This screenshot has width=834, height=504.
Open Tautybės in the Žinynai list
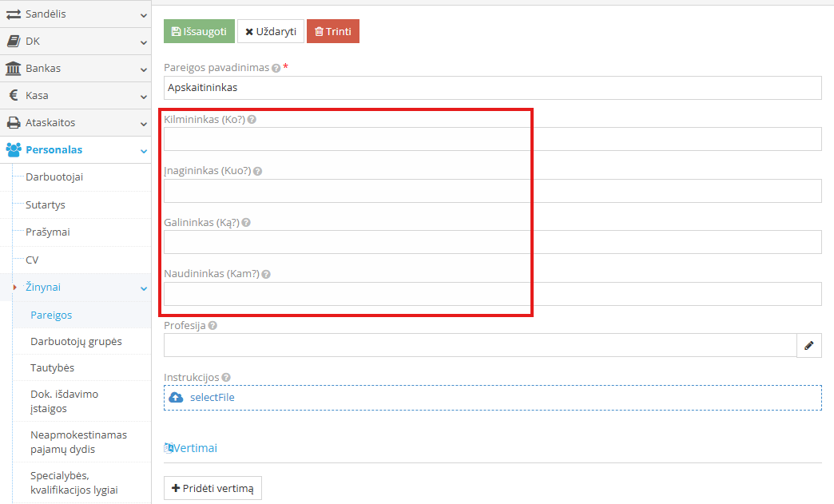pos(52,368)
